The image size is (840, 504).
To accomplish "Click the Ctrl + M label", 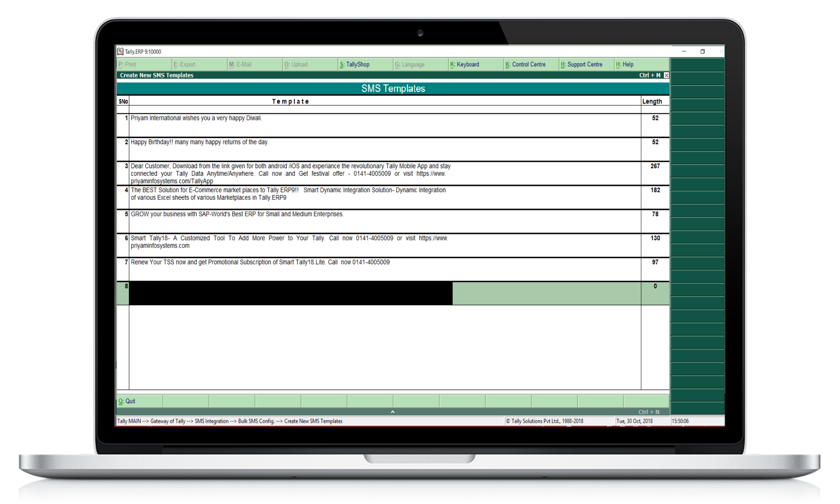I will pos(650,75).
